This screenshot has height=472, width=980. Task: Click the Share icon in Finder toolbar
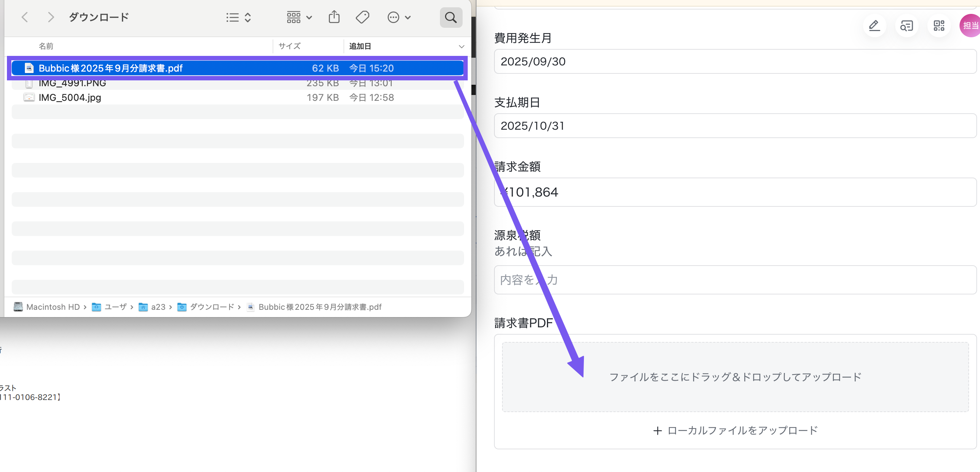334,17
